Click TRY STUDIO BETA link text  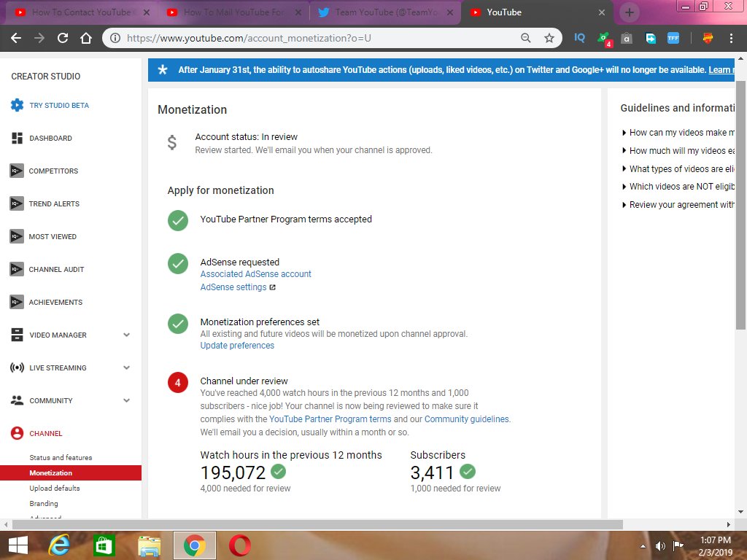point(59,105)
